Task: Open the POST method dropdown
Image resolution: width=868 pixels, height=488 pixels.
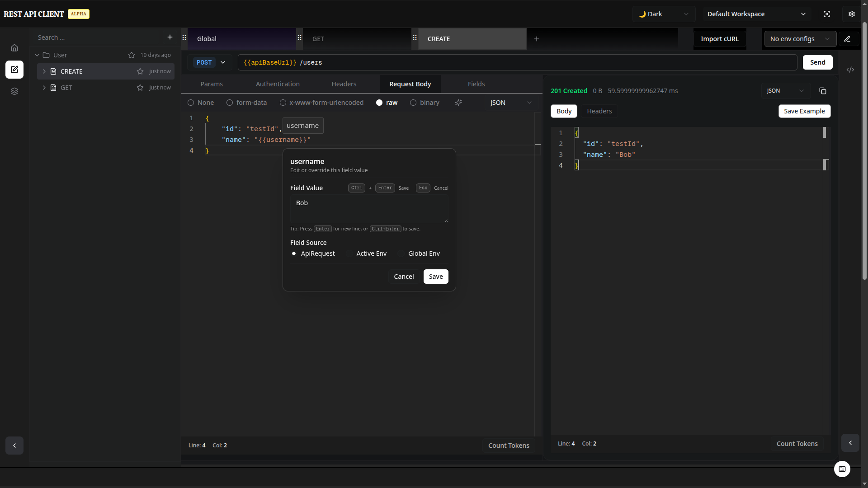Action: tap(210, 62)
